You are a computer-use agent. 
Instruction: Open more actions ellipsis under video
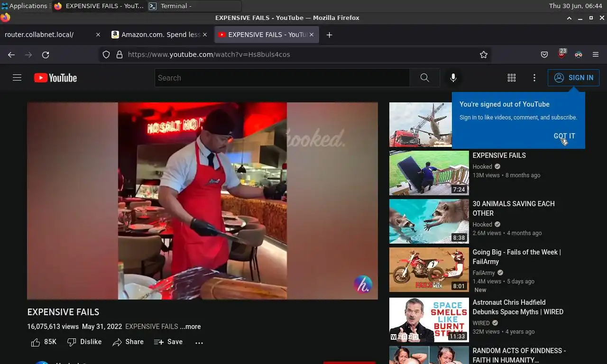(x=199, y=342)
